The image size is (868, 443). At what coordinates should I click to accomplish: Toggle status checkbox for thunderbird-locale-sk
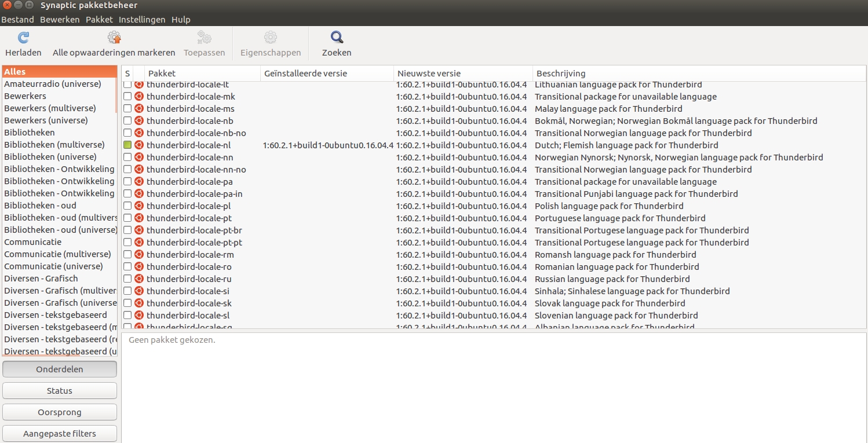click(127, 303)
